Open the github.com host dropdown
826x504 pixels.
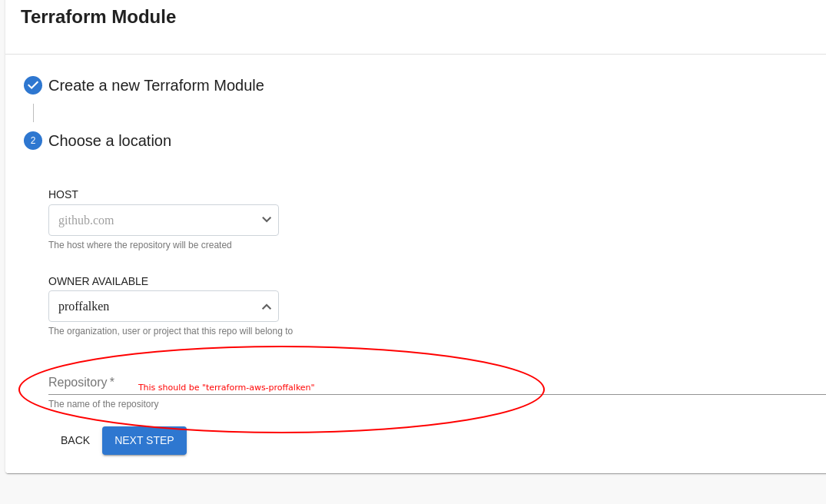pos(164,220)
